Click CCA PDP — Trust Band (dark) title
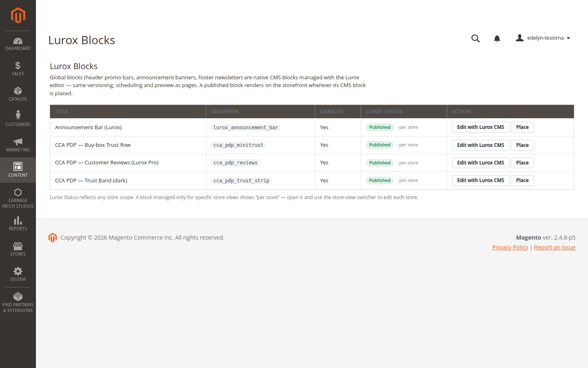Image resolution: width=588 pixels, height=368 pixels. point(91,181)
